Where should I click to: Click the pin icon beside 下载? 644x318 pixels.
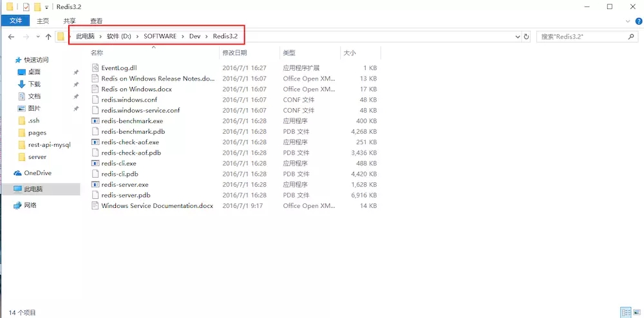click(x=75, y=84)
